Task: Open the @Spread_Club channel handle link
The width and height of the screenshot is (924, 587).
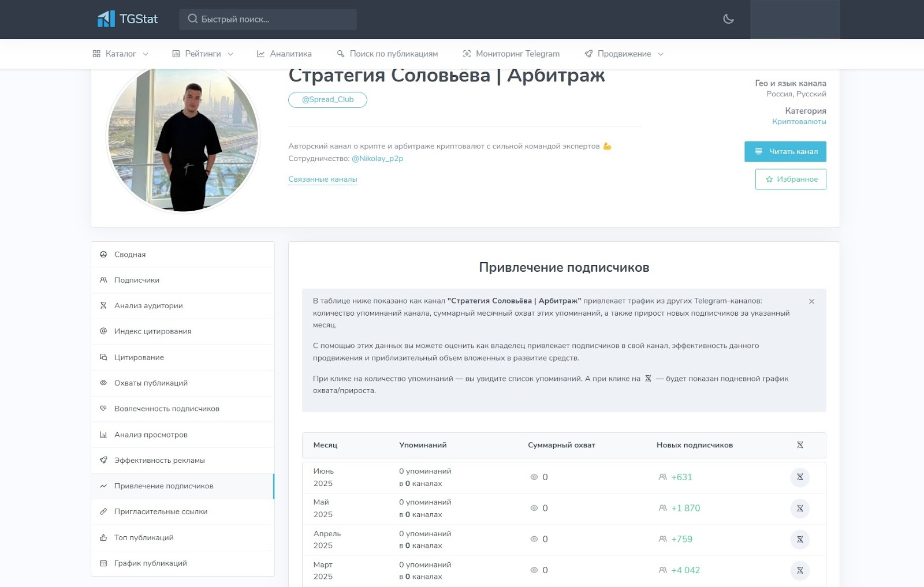Action: coord(327,100)
